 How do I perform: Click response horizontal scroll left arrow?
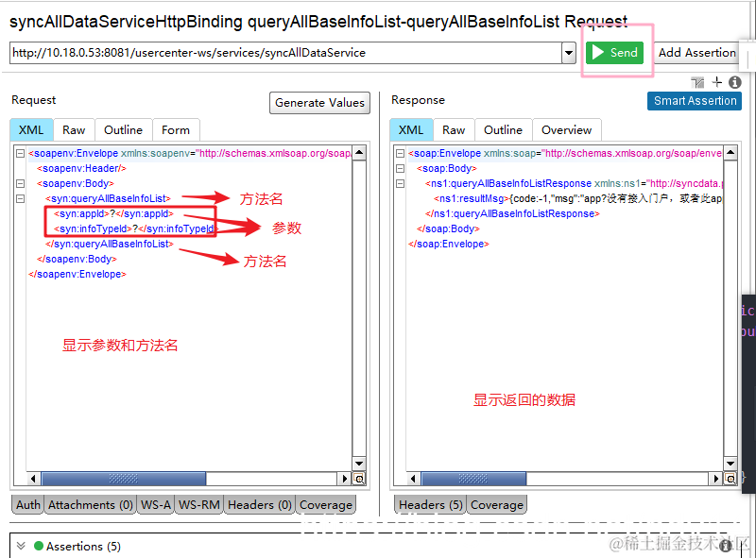pos(413,479)
